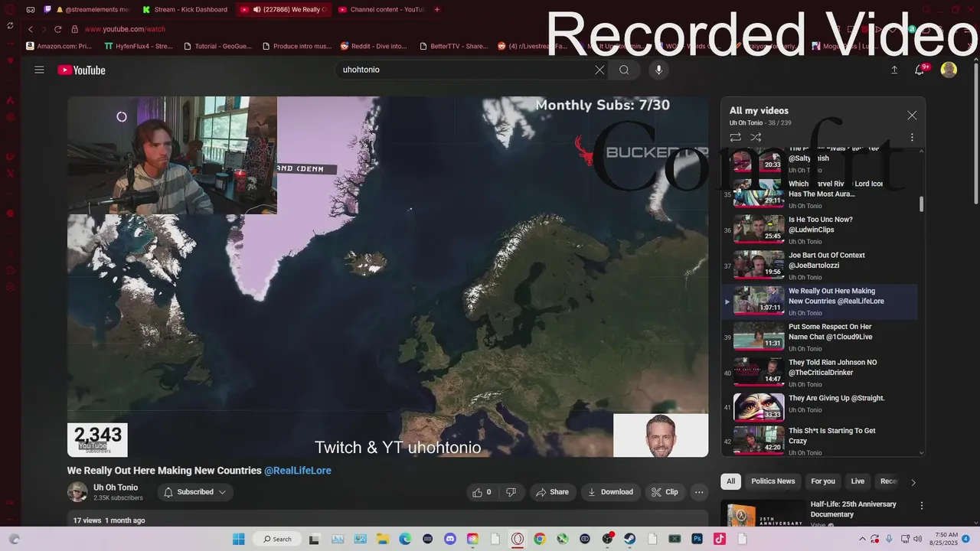Screen dimensions: 980x551
Task: Open Amazon.com bookmark
Action: [59, 46]
